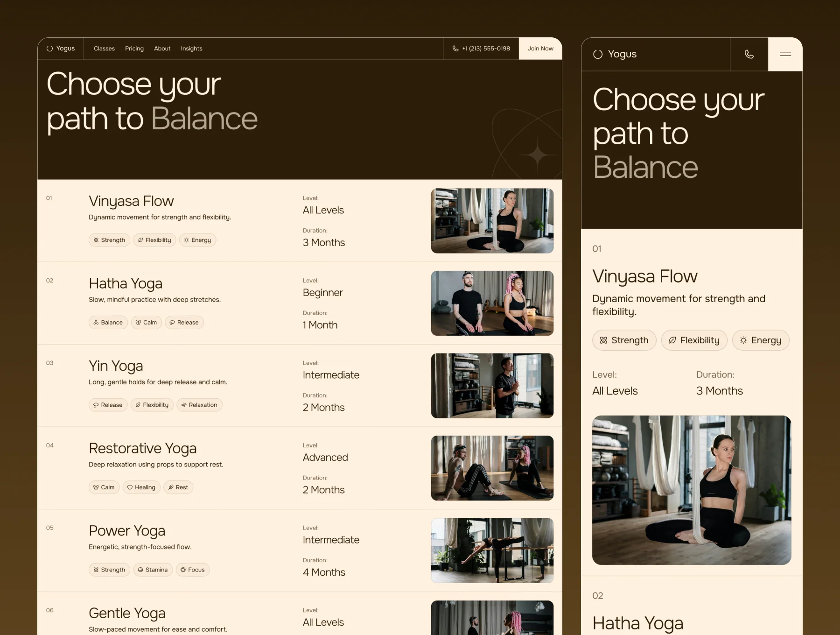Select the Release tag under Hatha Yoga

point(184,323)
